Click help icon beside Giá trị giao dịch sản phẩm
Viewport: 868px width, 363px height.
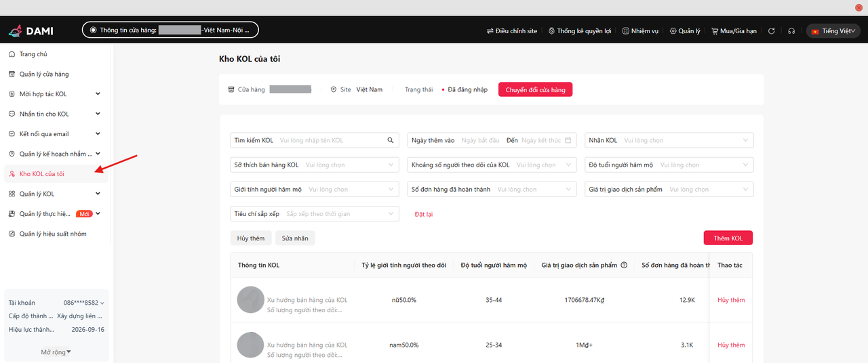[x=624, y=265]
